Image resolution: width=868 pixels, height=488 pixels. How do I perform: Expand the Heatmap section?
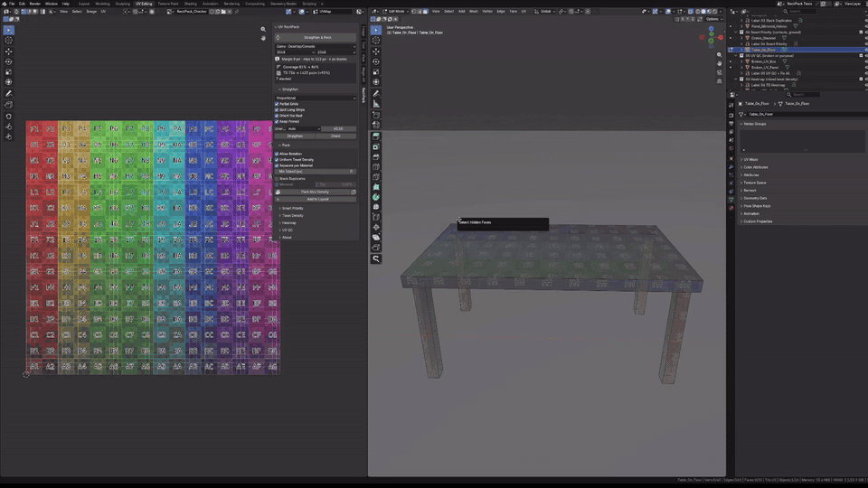(288, 222)
